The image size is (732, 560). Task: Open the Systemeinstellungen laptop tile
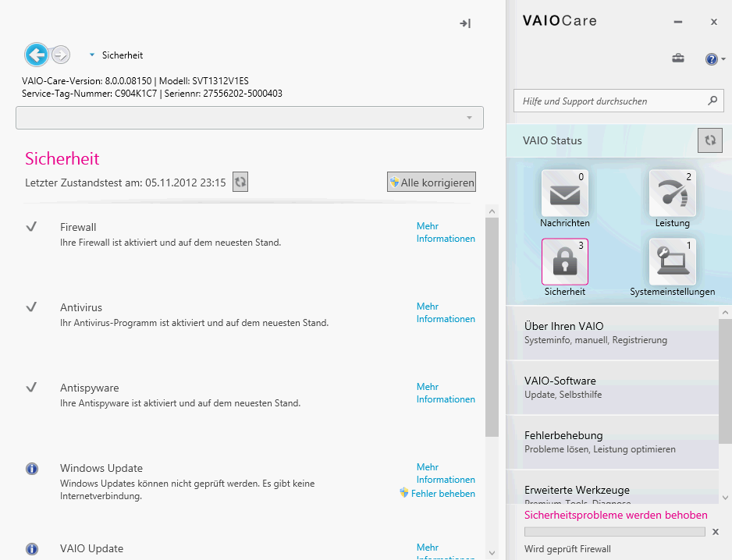tap(672, 262)
